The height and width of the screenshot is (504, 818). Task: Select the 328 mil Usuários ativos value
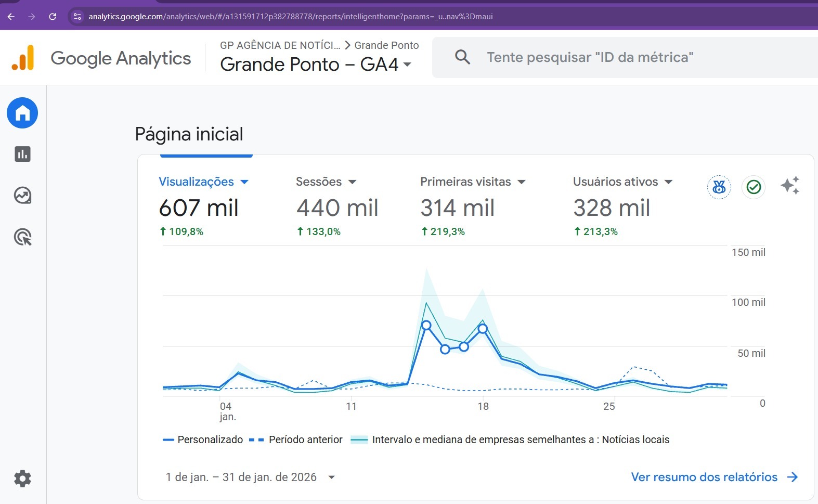[x=612, y=208]
